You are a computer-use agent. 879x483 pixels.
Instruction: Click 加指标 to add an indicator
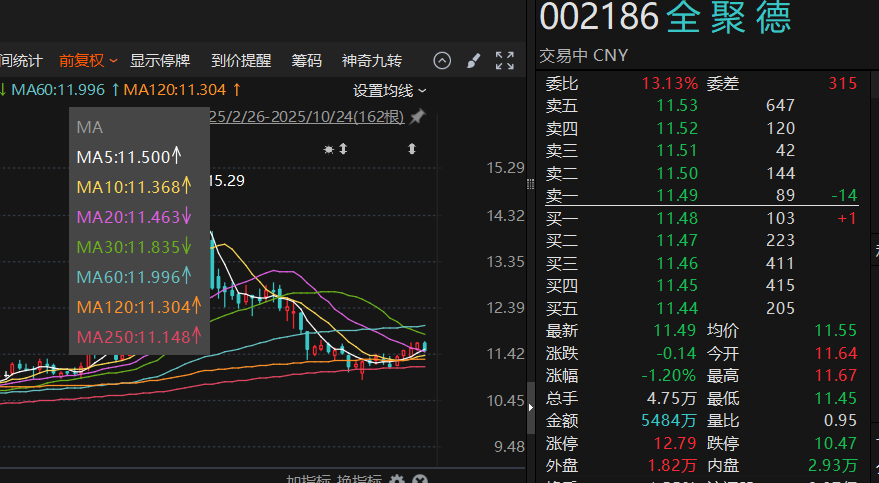(x=309, y=479)
